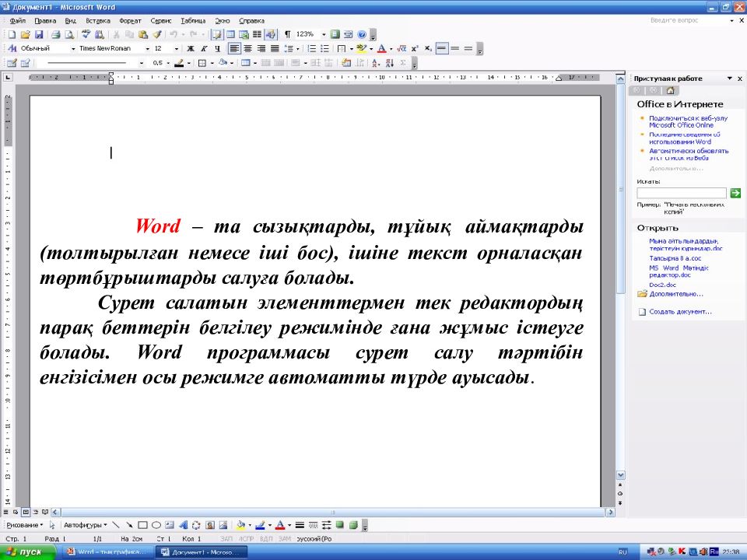Viewport: 747px width, 560px height.
Task: Expand the Автофигуры menu
Action: (85, 525)
